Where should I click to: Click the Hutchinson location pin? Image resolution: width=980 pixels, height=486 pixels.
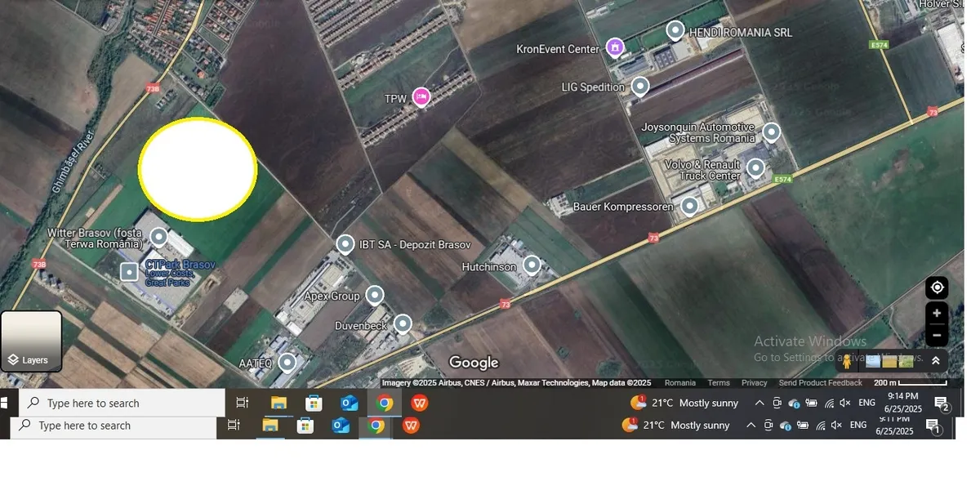(x=532, y=265)
